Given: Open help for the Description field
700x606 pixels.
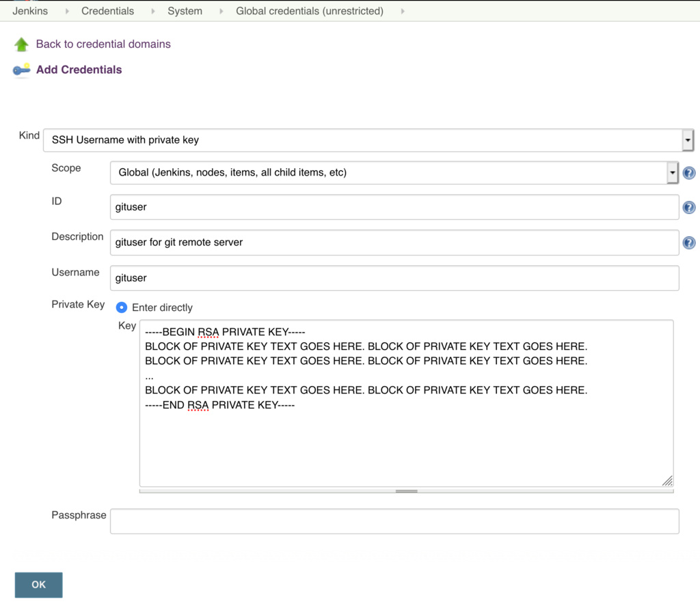Looking at the screenshot, I should [688, 243].
